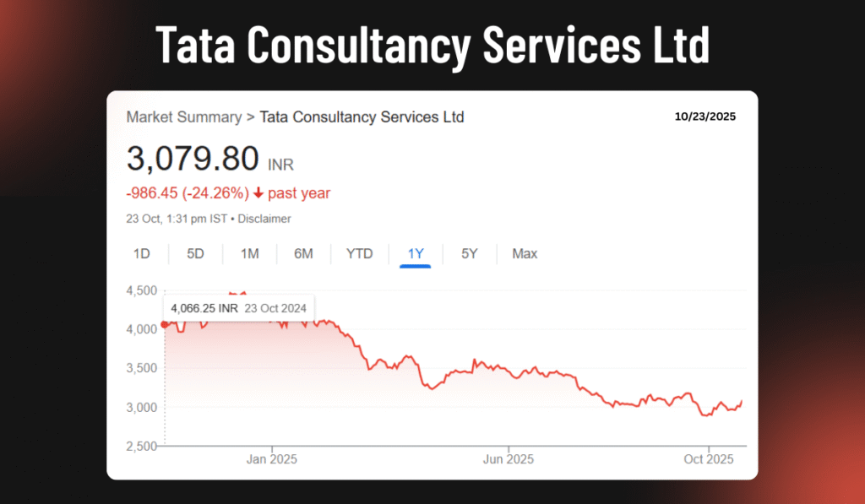View the YTD performance chart
The height and width of the screenshot is (504, 865).
click(359, 253)
